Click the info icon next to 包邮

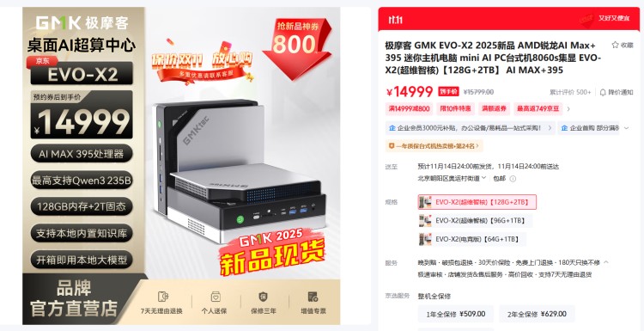[513, 179]
